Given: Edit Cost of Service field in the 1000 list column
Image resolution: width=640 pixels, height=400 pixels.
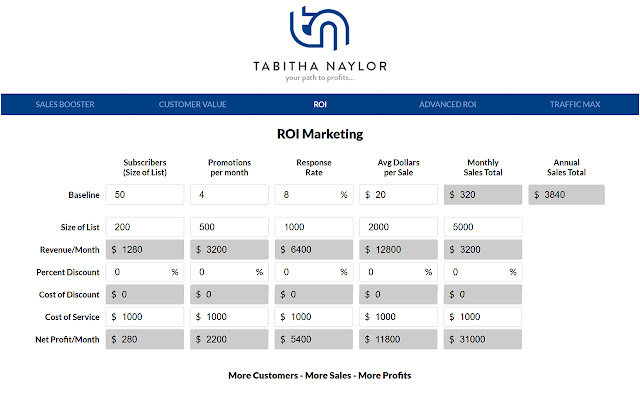Looking at the screenshot, I should pyautogui.click(x=314, y=317).
